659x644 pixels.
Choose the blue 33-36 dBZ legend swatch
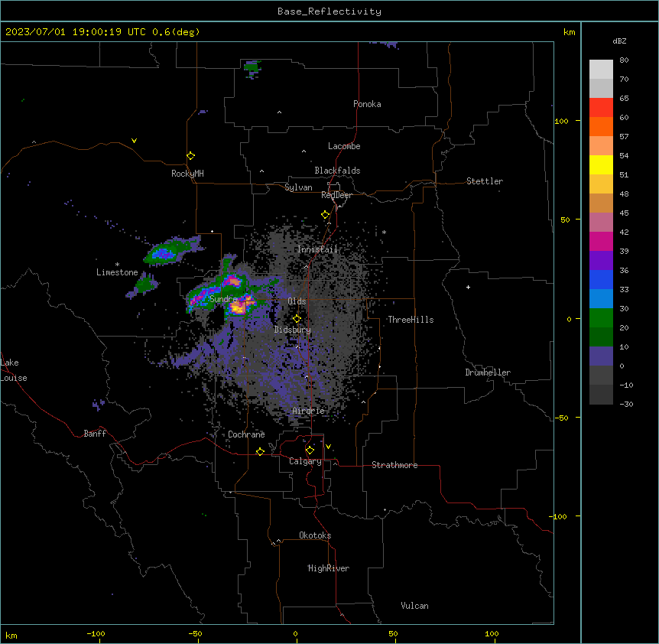(601, 279)
